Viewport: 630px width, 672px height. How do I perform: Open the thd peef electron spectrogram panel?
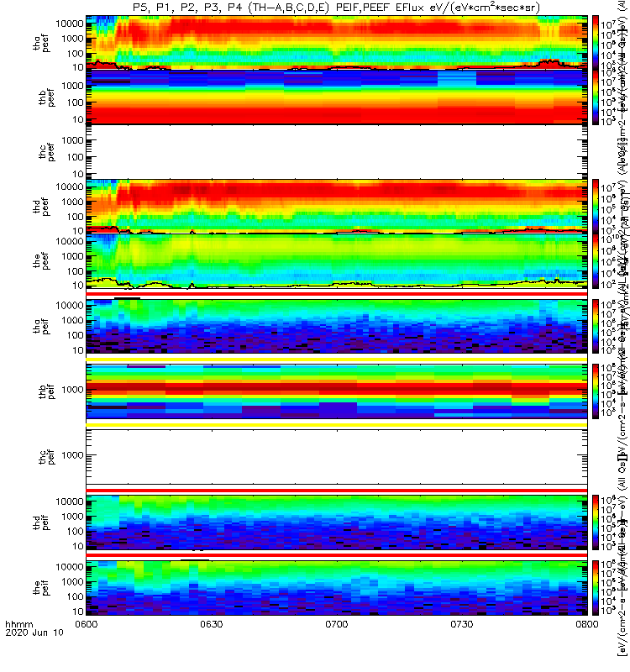337,206
